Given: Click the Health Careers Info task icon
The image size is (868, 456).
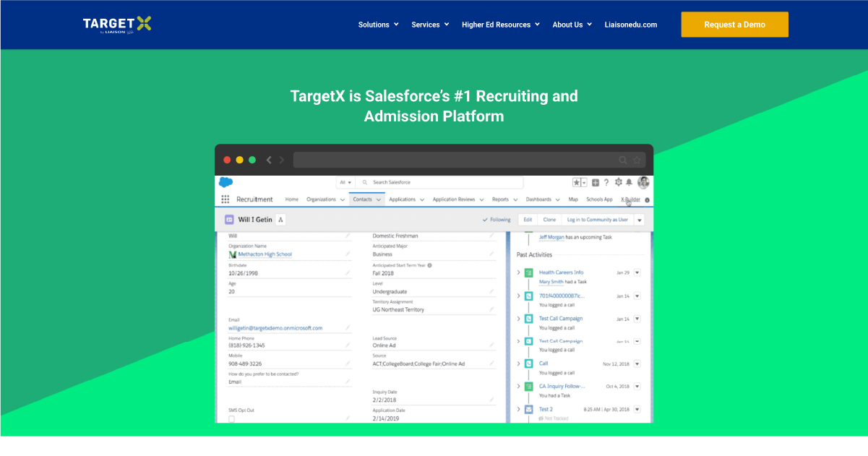Looking at the screenshot, I should click(x=529, y=273).
